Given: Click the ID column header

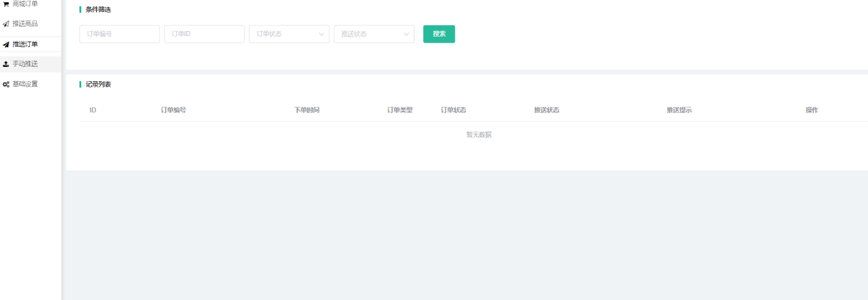Looking at the screenshot, I should point(93,110).
